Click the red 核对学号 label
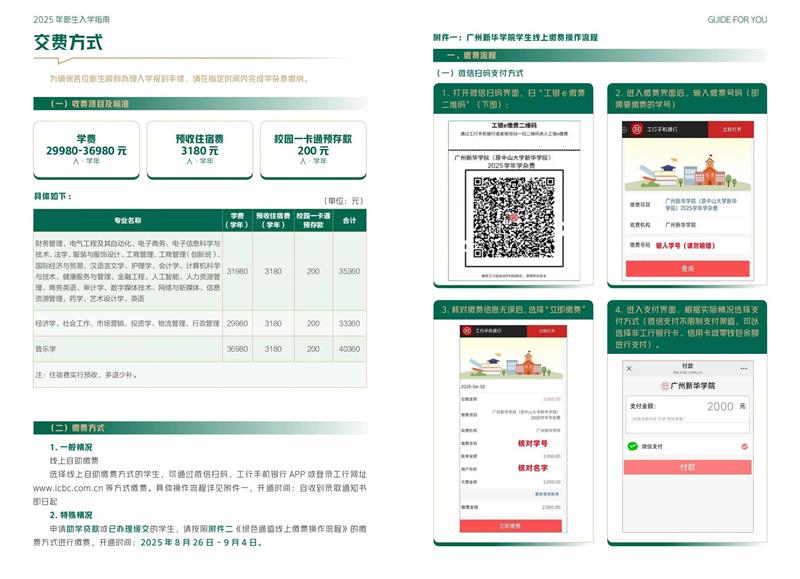 [x=533, y=444]
